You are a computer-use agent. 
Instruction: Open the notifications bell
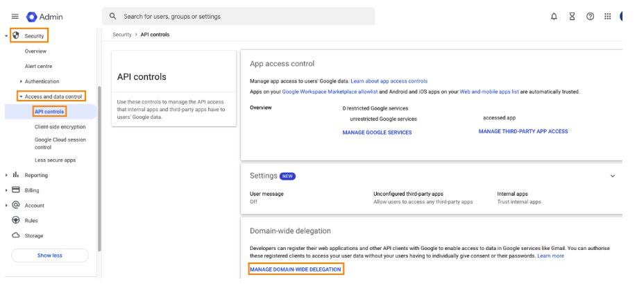[554, 17]
